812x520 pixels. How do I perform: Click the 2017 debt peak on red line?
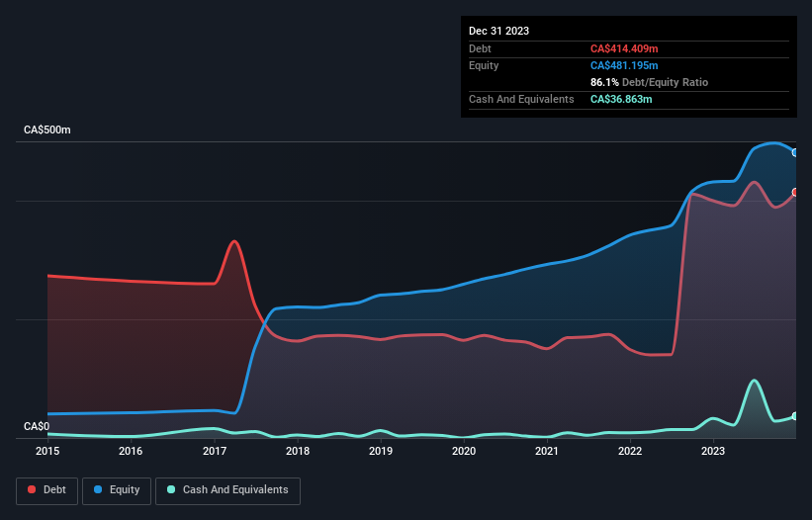pos(234,241)
